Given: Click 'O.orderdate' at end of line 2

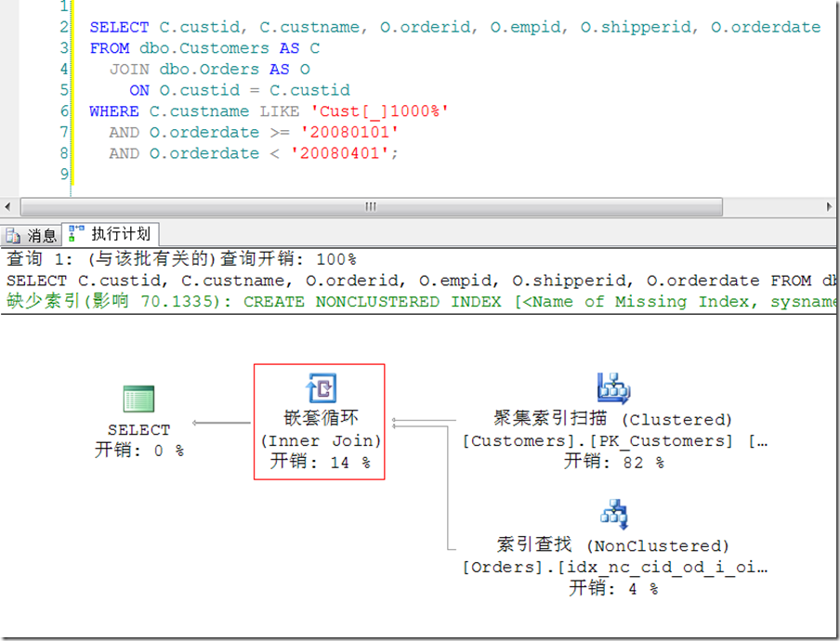Looking at the screenshot, I should 766,27.
